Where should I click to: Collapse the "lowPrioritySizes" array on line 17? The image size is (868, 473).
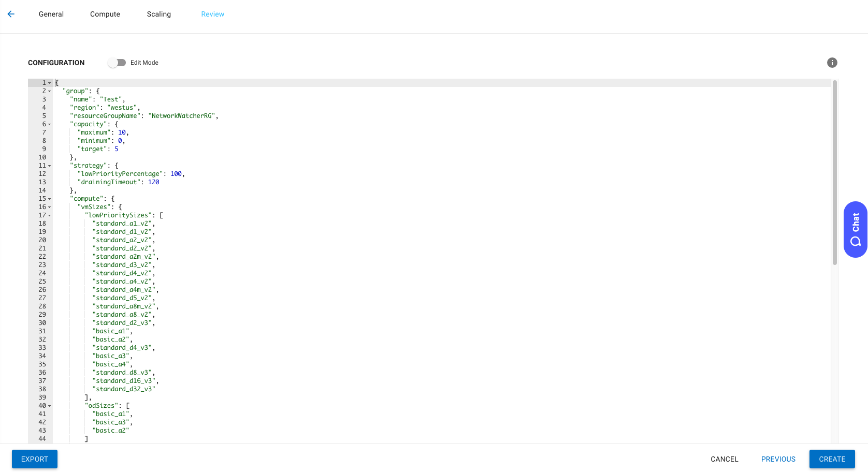coord(50,215)
